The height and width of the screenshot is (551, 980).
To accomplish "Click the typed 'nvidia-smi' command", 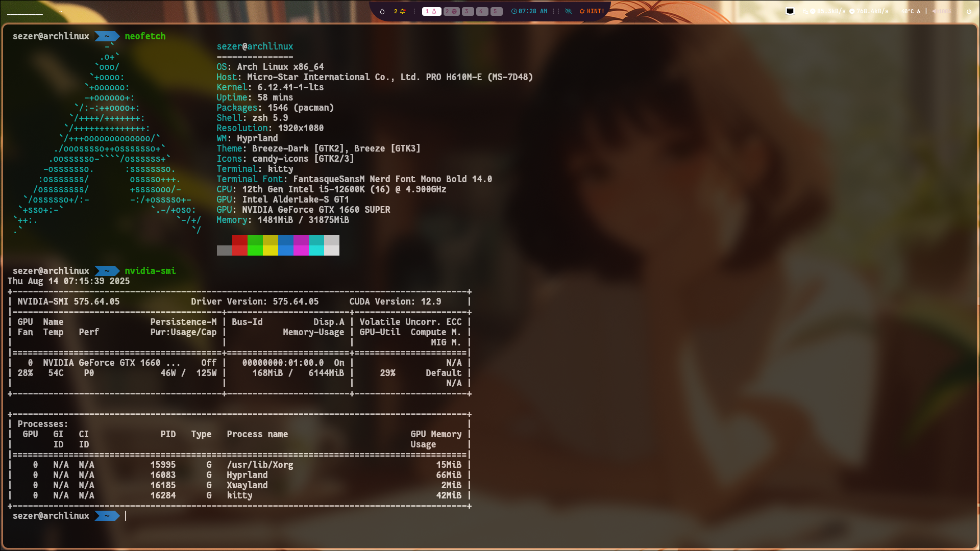I will 150,271.
